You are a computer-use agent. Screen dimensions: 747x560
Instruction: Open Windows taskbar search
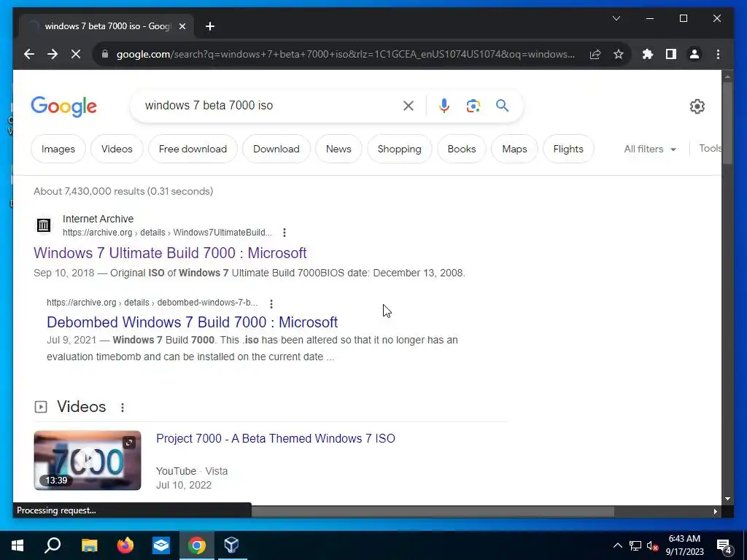tap(53, 545)
